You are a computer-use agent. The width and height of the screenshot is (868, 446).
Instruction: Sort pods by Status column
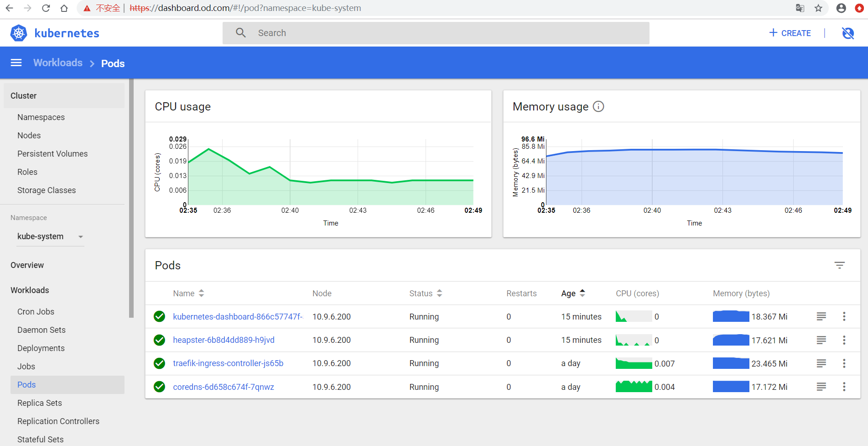[426, 294]
